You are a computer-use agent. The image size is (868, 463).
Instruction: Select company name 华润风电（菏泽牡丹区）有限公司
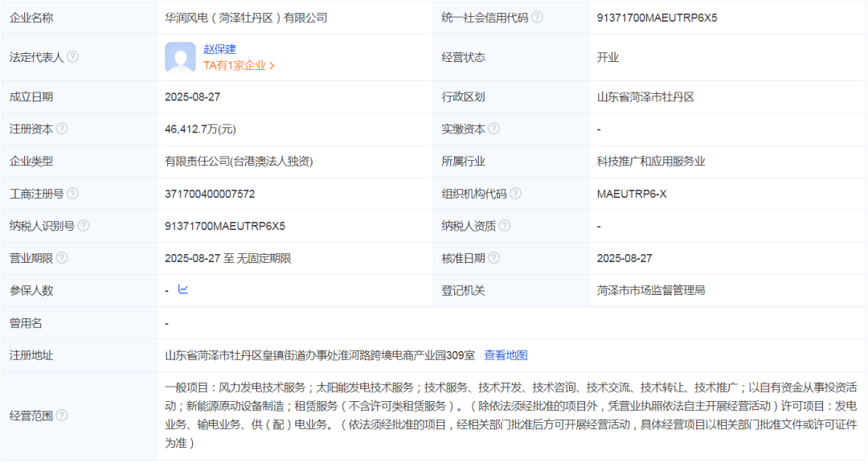tap(247, 18)
